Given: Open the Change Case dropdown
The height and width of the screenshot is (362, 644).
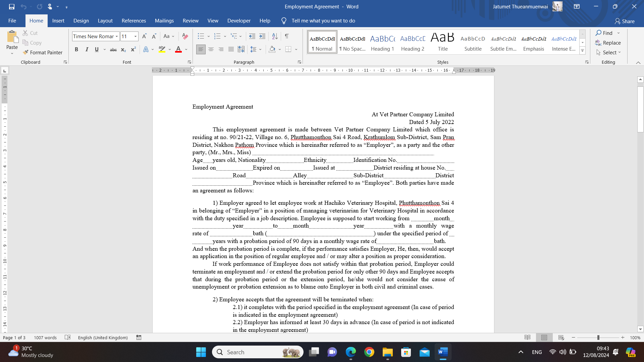Looking at the screenshot, I should click(x=168, y=36).
